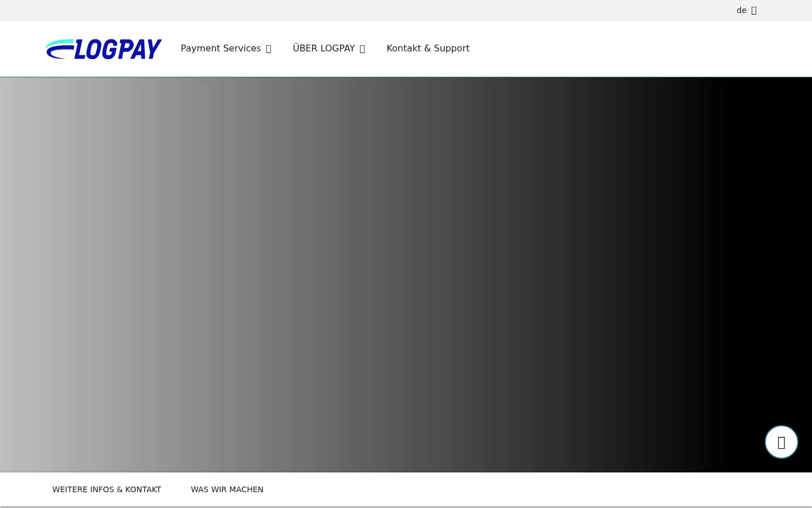The height and width of the screenshot is (508, 812).
Task: Expand the Payment Services dropdown arrow
Action: pyautogui.click(x=268, y=49)
